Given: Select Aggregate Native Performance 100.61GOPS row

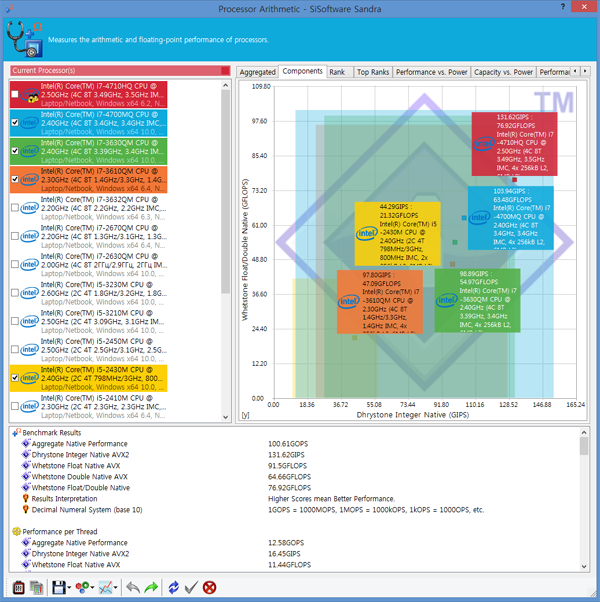Looking at the screenshot, I should point(296,443).
